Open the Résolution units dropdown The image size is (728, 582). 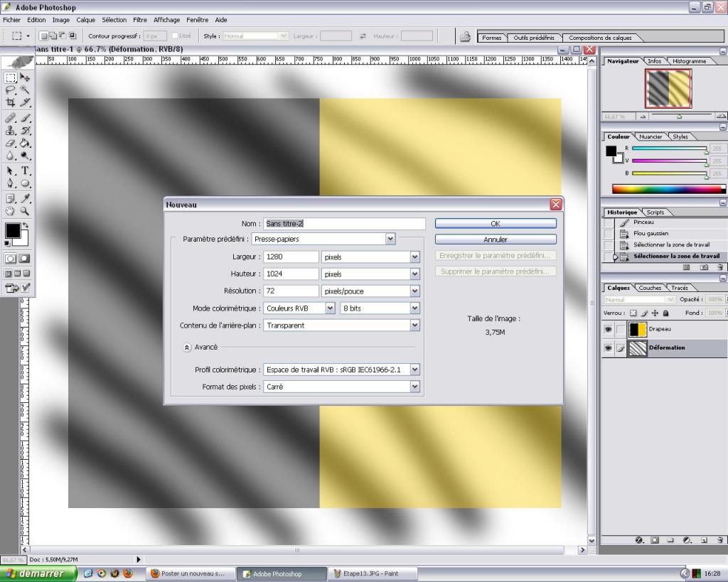pos(414,291)
